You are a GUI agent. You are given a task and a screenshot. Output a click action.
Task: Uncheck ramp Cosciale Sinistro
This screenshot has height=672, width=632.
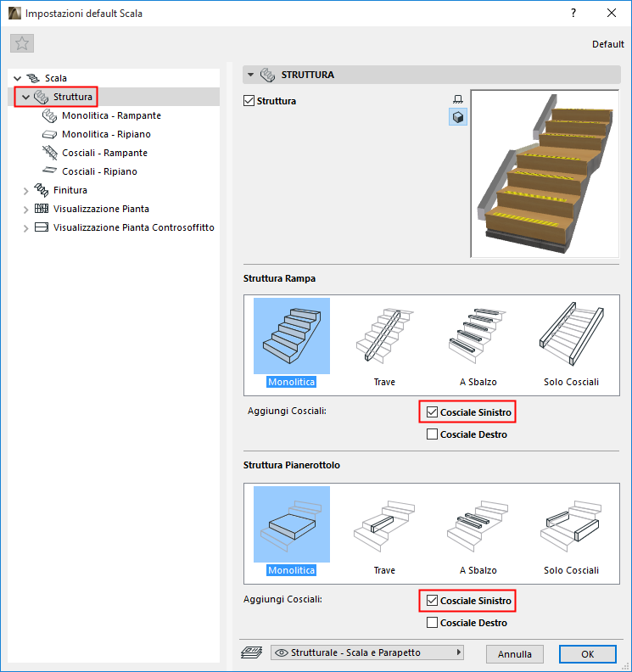tap(432, 412)
